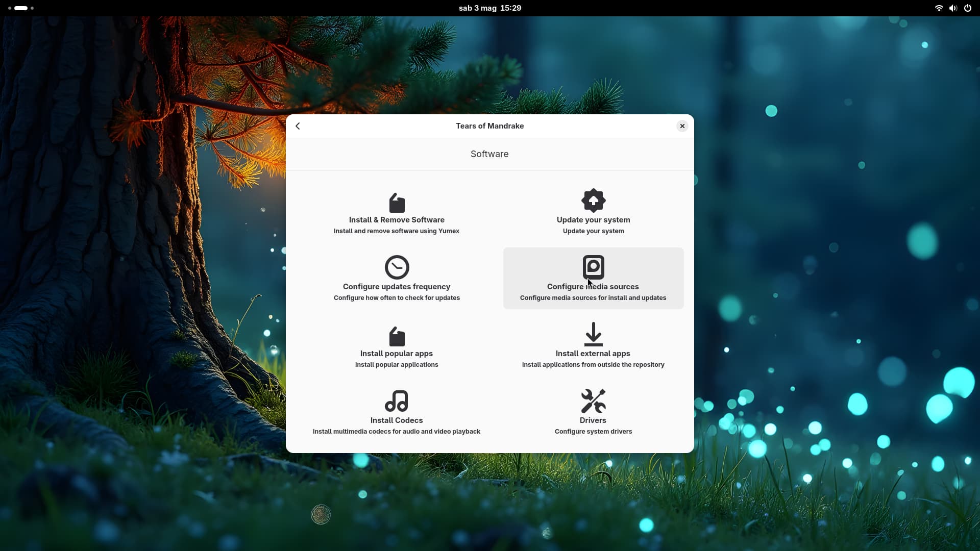Open the Configure media sources disk icon
Viewport: 980px width, 551px height.
coord(593,267)
